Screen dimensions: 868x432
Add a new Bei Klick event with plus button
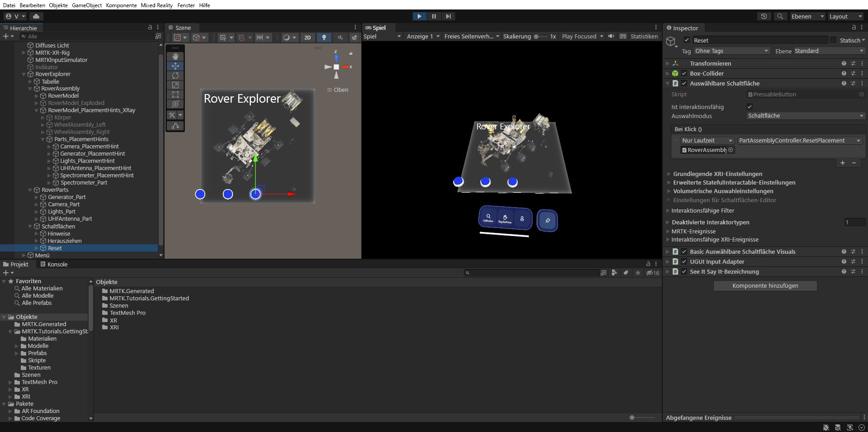point(843,163)
